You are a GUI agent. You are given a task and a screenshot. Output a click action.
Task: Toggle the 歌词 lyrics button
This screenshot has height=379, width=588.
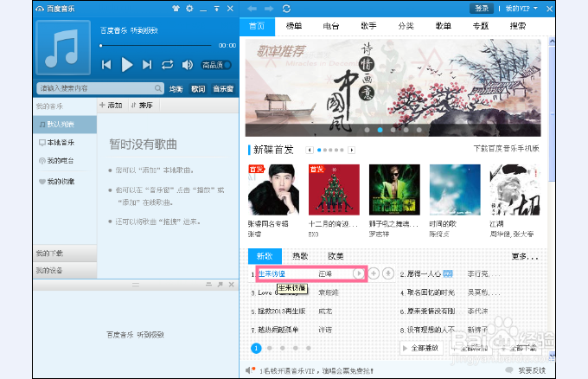click(198, 88)
